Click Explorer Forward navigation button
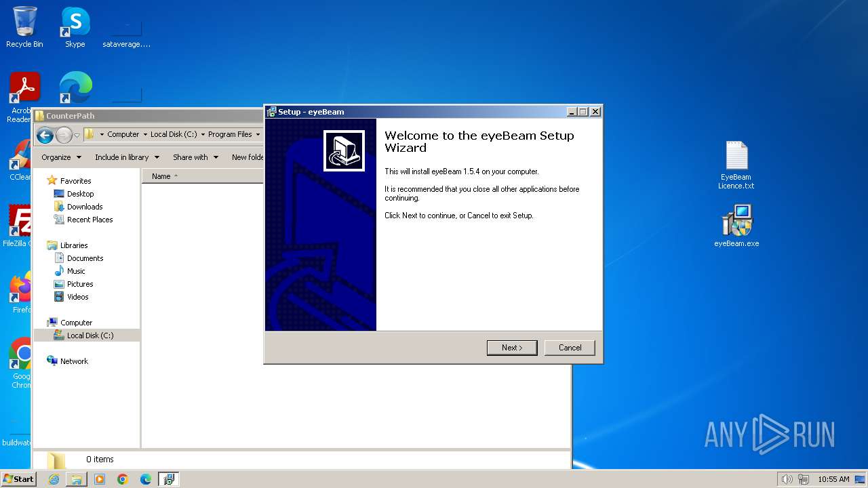This screenshot has height=488, width=868. point(64,135)
